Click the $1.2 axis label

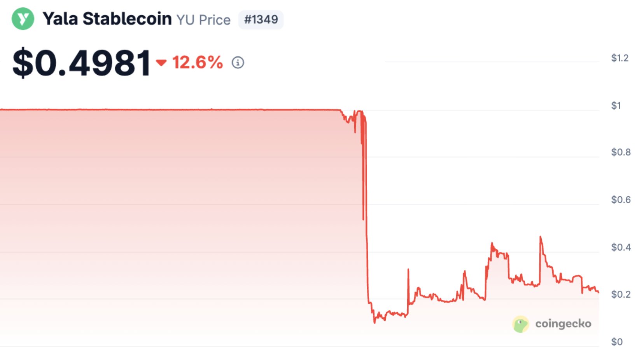619,58
